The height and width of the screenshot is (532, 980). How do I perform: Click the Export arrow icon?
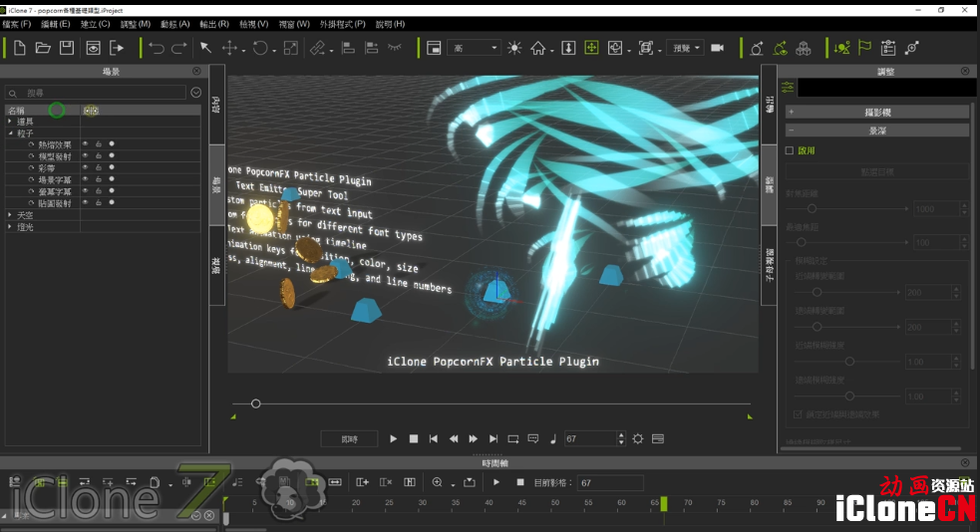tap(117, 48)
